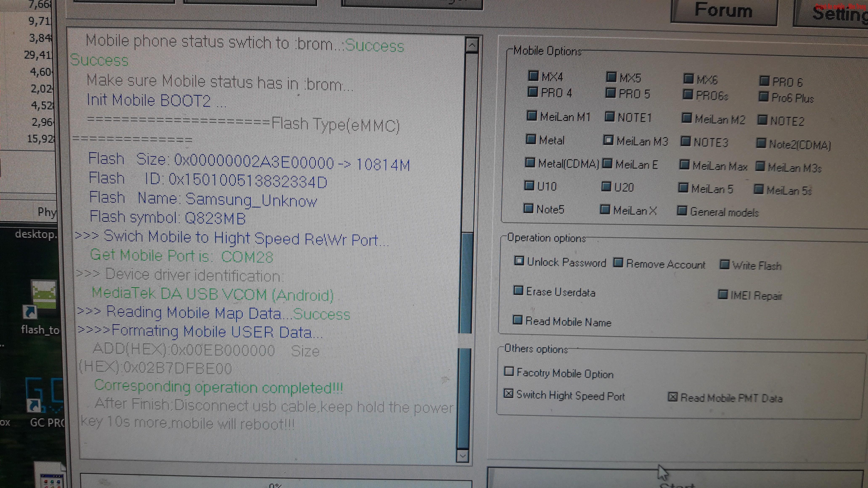Image resolution: width=868 pixels, height=488 pixels.
Task: Select the PRO 5 checkbox
Action: [610, 93]
